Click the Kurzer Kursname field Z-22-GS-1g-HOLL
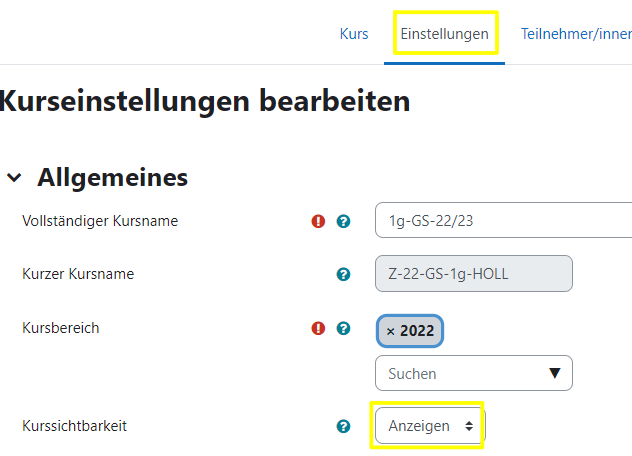Screen dimensions: 632x456 473,274
